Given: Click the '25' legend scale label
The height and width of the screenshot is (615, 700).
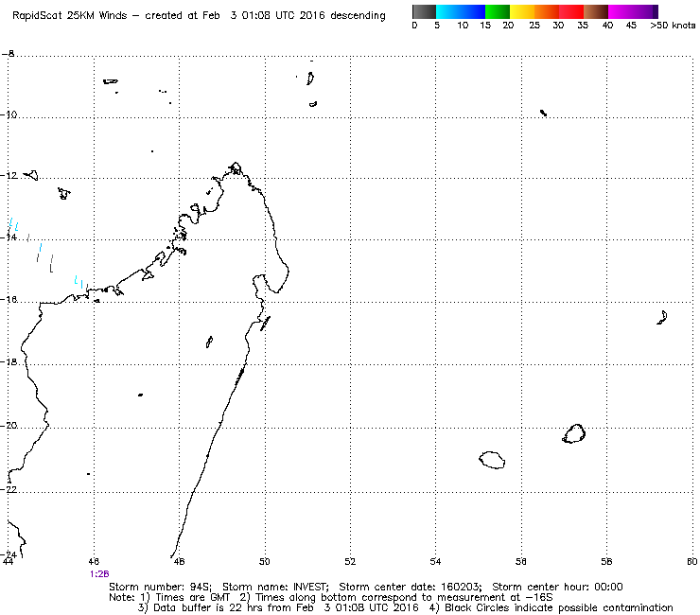Looking at the screenshot, I should pyautogui.click(x=534, y=26).
